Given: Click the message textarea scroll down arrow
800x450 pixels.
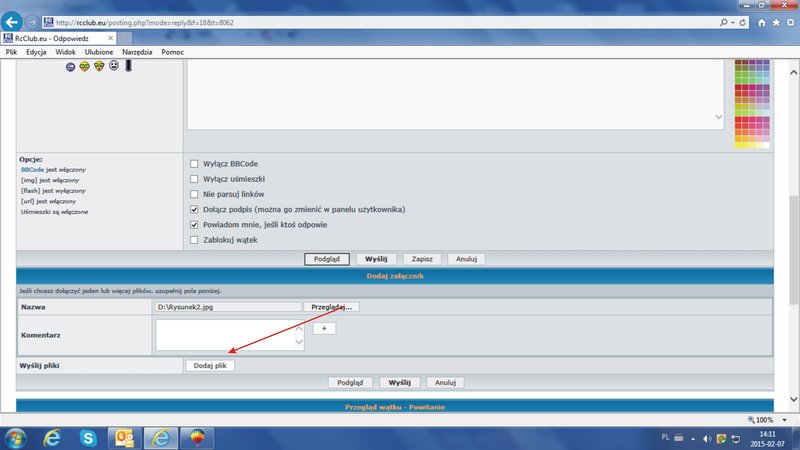Looking at the screenshot, I should point(718,117).
